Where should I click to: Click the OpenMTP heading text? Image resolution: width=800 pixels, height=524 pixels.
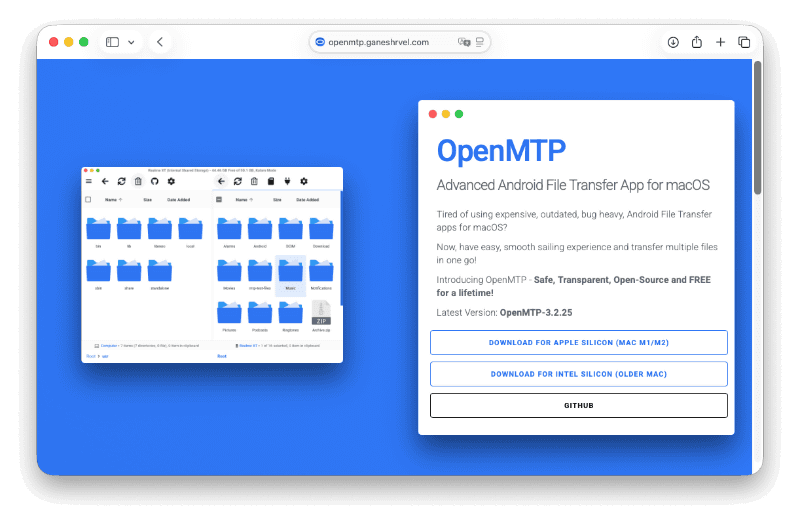(501, 151)
